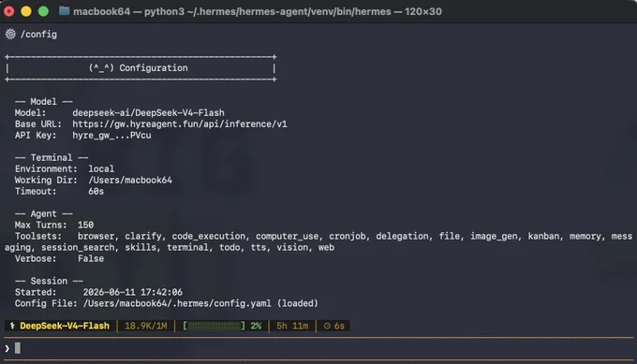Click the "-- Model --" section heading
The width and height of the screenshot is (637, 364).
click(x=43, y=101)
